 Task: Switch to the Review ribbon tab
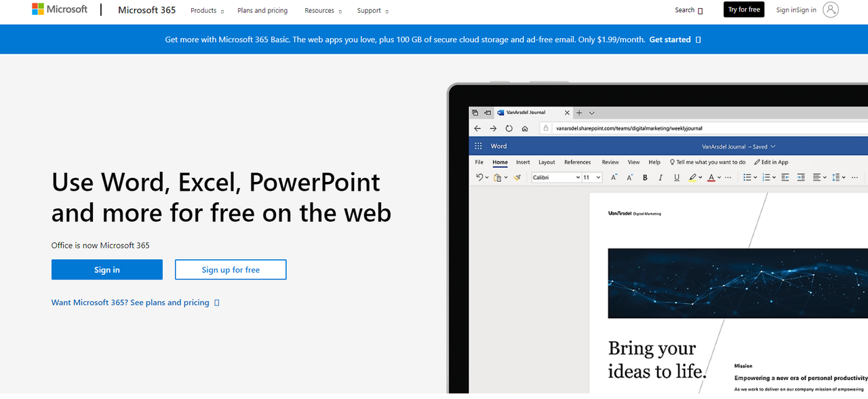(610, 162)
